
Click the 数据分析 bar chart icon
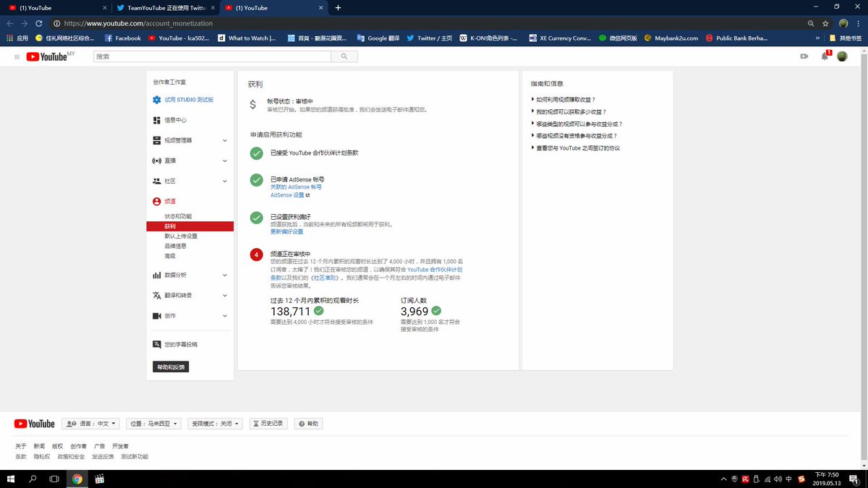pyautogui.click(x=157, y=275)
